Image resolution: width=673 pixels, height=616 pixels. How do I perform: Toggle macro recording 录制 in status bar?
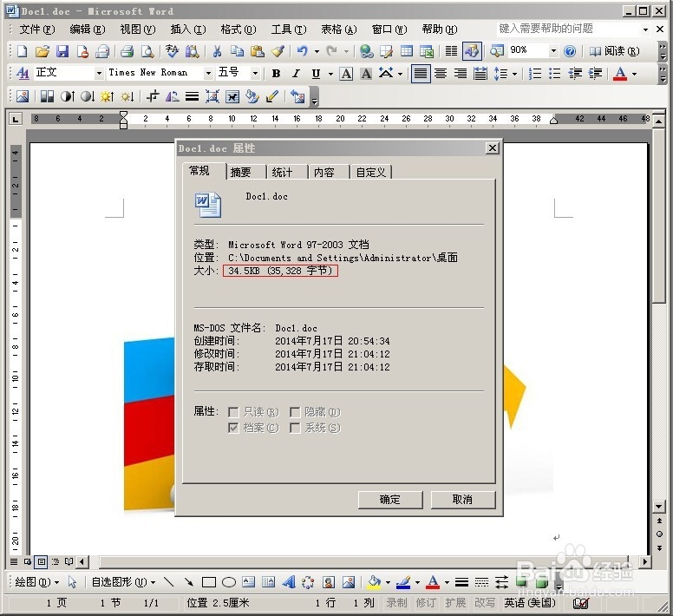pos(396,603)
